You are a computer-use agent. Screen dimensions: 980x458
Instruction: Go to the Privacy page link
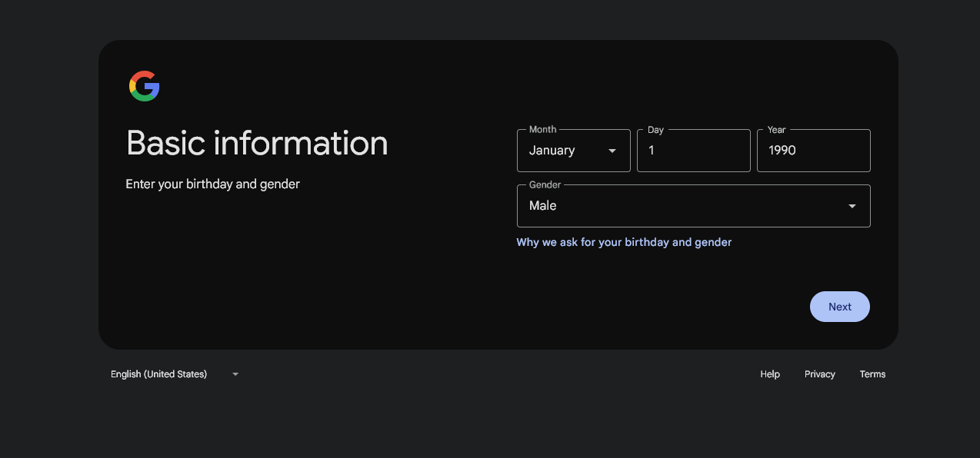click(819, 374)
